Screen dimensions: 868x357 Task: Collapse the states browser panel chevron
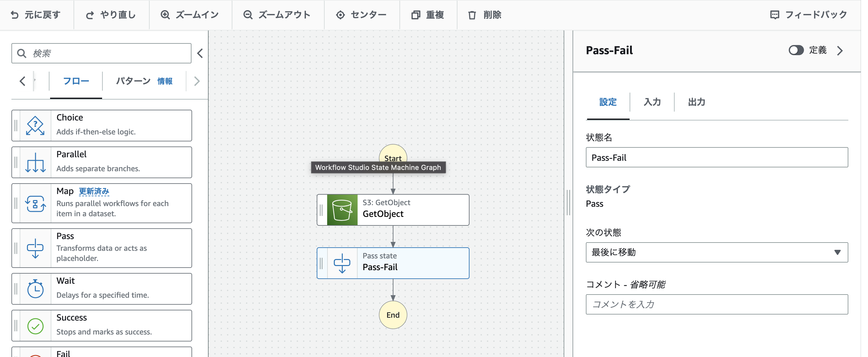[200, 53]
